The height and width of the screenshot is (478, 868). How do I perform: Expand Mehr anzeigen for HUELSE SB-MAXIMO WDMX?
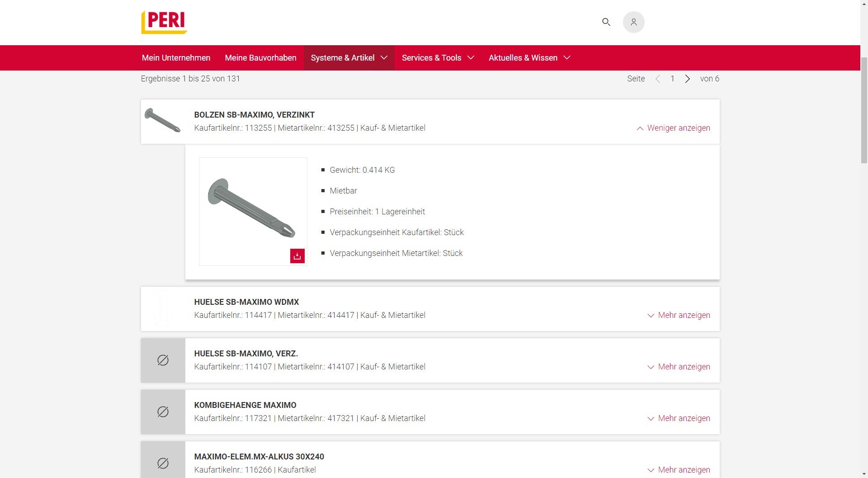[679, 315]
